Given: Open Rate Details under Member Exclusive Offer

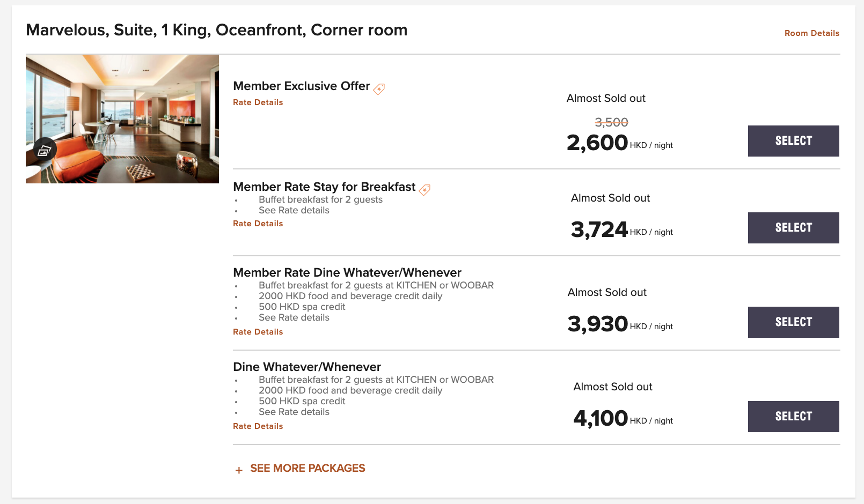Looking at the screenshot, I should pyautogui.click(x=258, y=102).
